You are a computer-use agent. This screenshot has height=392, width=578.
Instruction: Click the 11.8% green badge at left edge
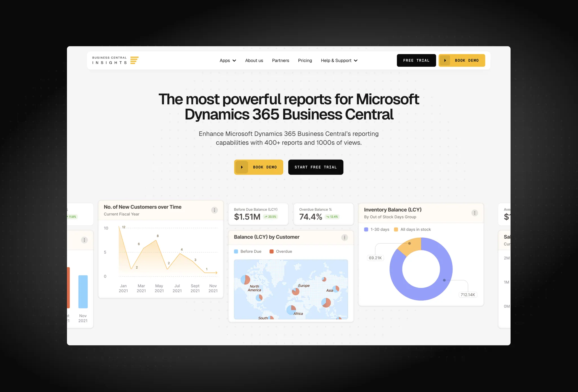72,217
